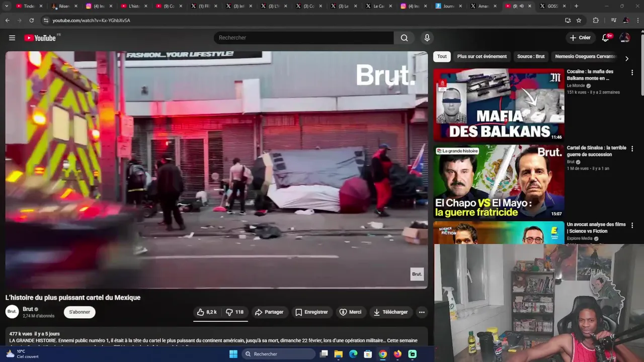Mute the playing tab's speaker icon

[521, 6]
